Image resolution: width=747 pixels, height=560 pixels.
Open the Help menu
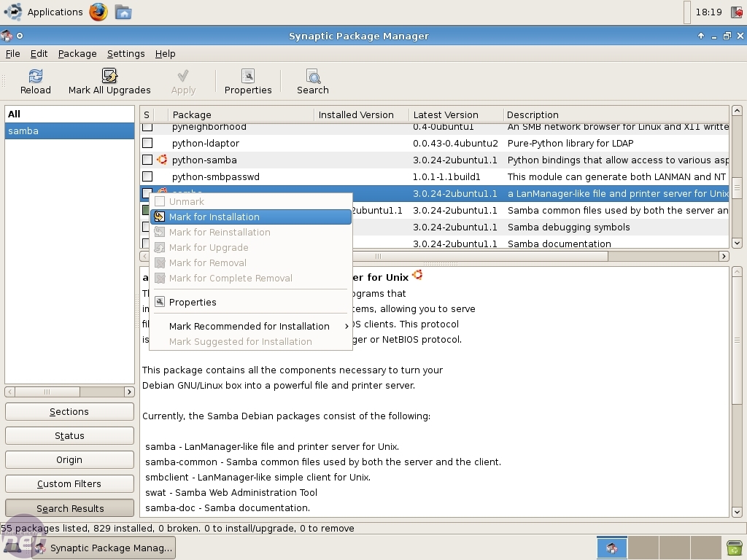click(x=166, y=54)
